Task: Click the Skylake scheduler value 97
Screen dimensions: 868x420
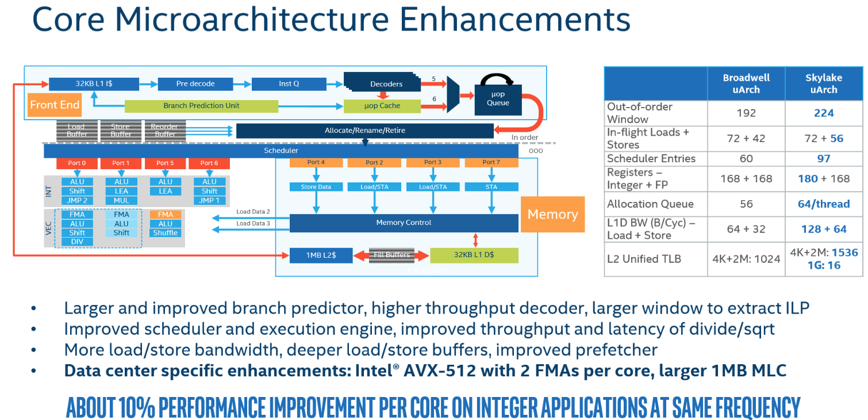Action: coord(824,158)
